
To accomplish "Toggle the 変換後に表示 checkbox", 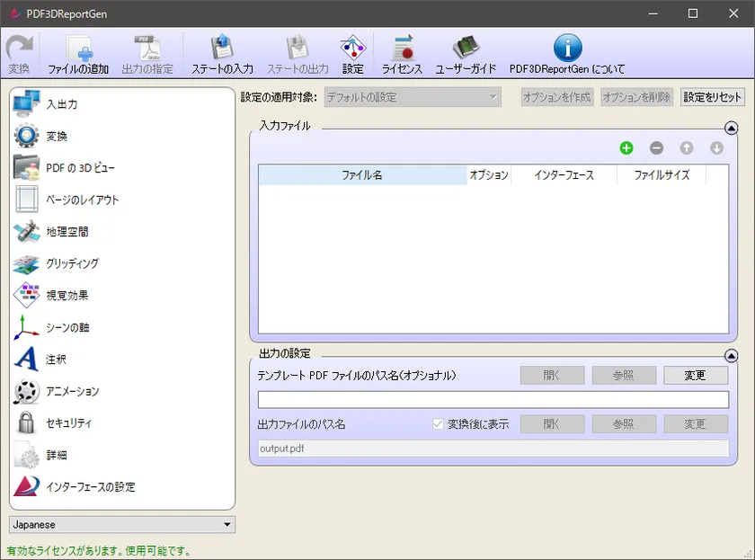I will click(x=439, y=424).
